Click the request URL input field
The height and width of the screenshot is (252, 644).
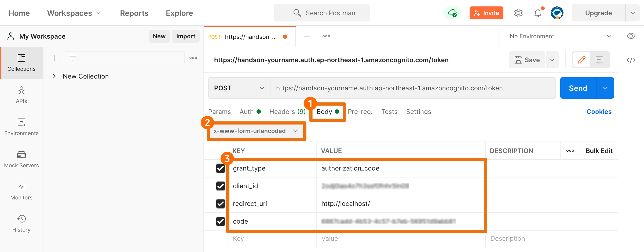point(413,88)
